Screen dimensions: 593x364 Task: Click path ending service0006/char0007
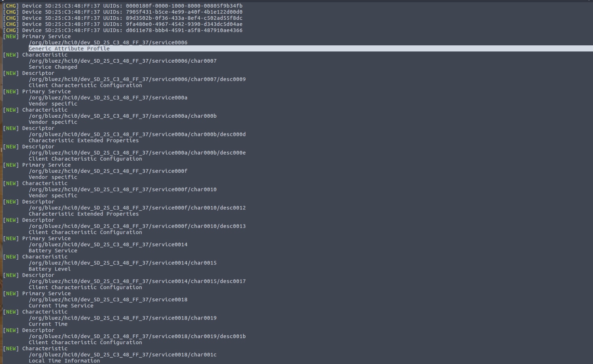point(123,61)
